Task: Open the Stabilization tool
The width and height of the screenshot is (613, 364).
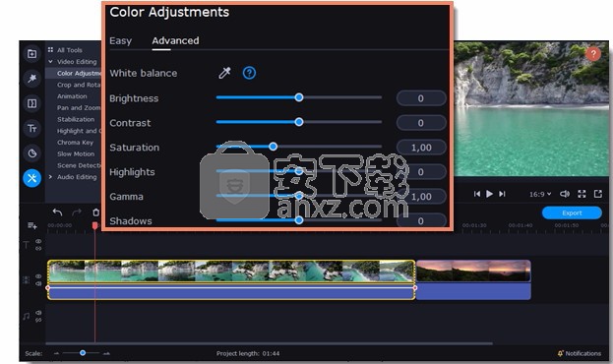Action: point(76,119)
